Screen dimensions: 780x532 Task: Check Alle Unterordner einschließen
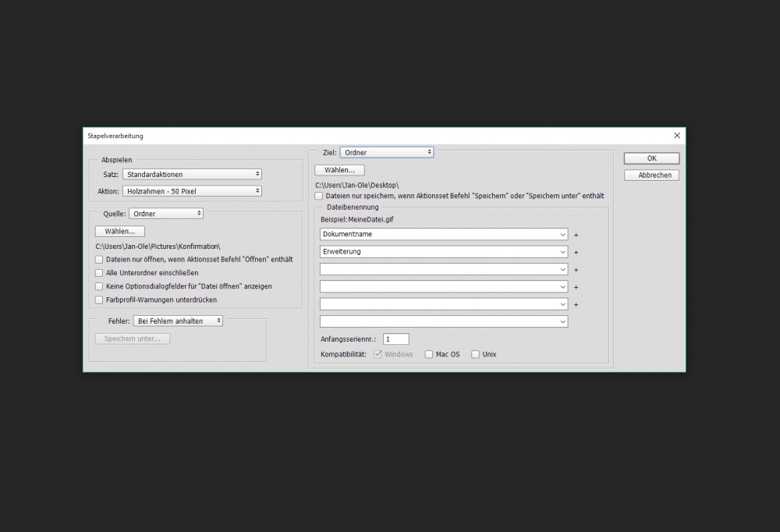99,273
